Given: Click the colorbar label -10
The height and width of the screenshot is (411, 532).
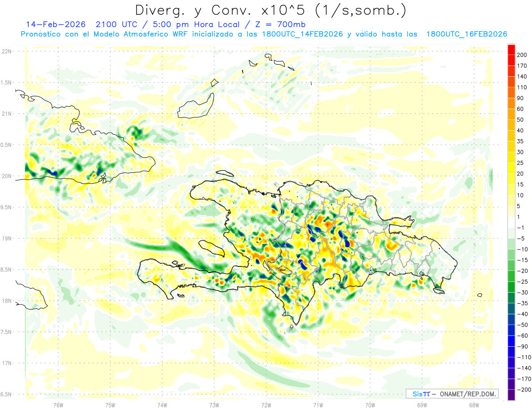Looking at the screenshot, I should 522,249.
